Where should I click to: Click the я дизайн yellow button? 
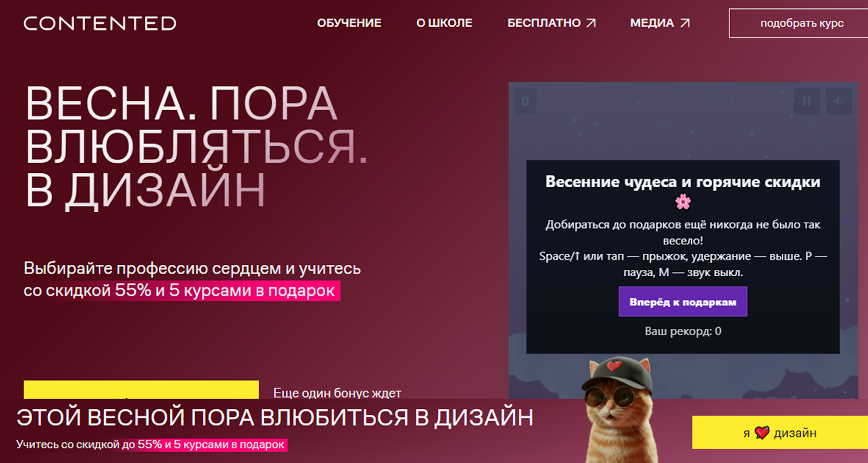780,433
